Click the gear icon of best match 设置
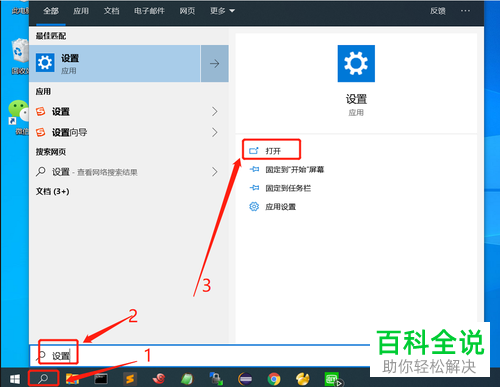Screen dimensions: 500x387 click(x=45, y=62)
